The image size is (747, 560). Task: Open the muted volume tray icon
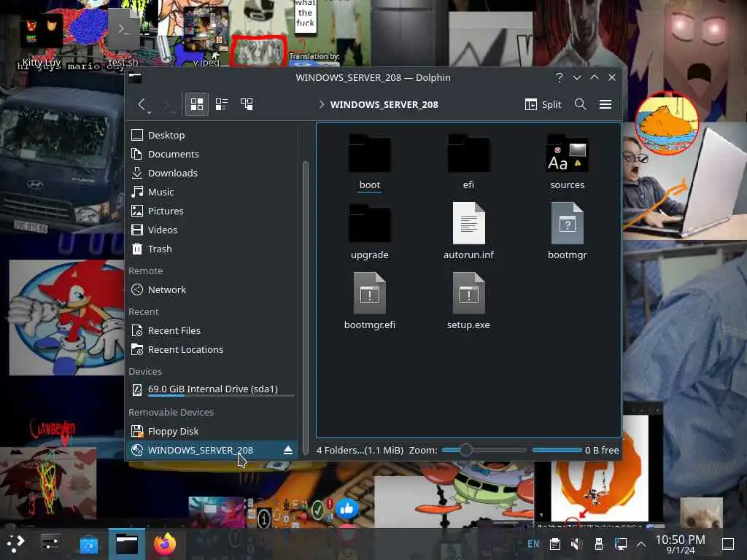576,544
